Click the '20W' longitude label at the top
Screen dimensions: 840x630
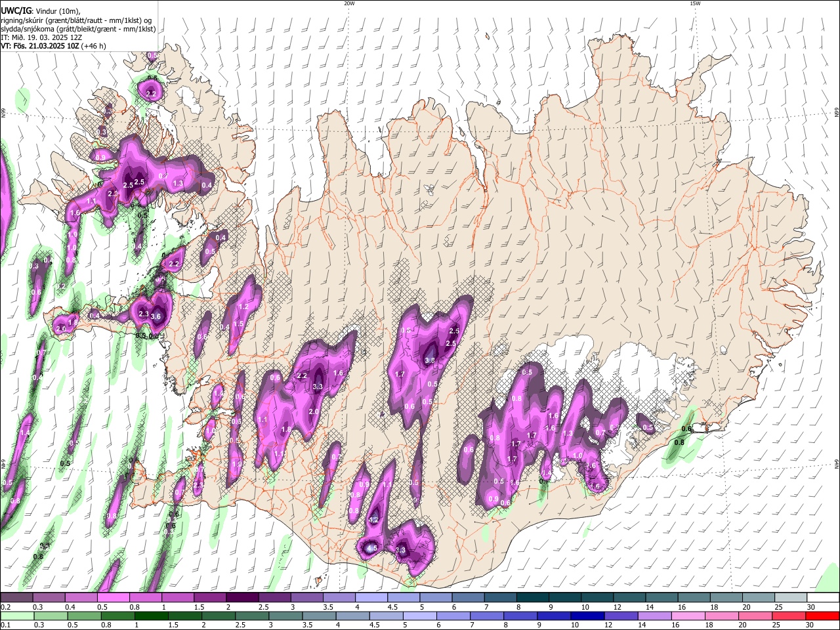tap(349, 3)
